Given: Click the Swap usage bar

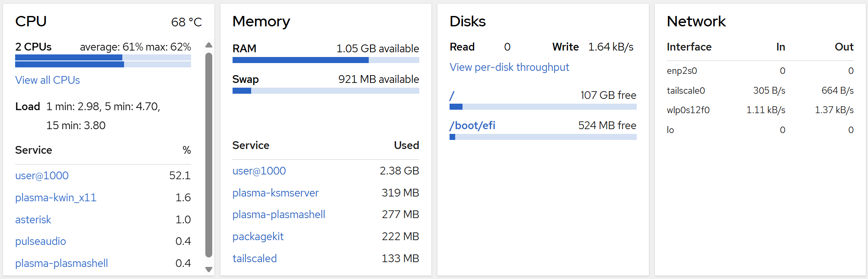Looking at the screenshot, I should tap(325, 91).
